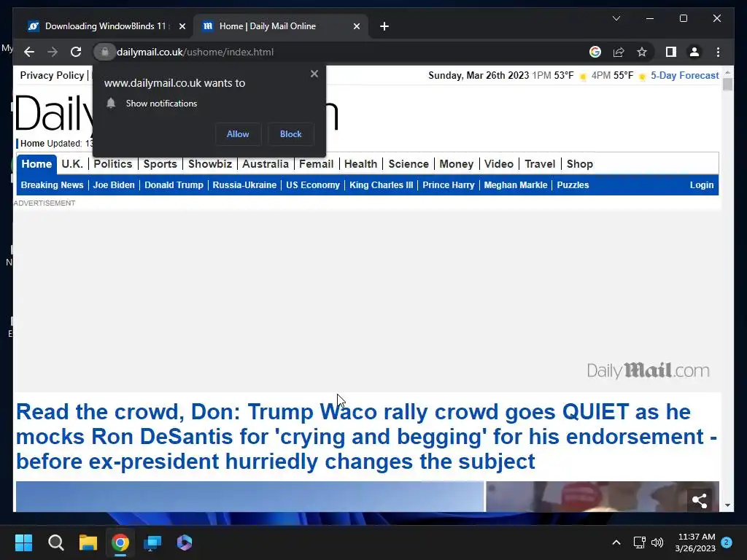Viewport: 747px width, 560px height.
Task: Open taskbar Search
Action: (55, 542)
